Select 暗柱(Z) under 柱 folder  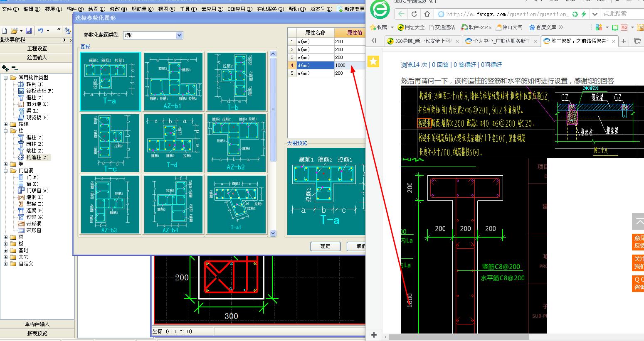tap(35, 144)
